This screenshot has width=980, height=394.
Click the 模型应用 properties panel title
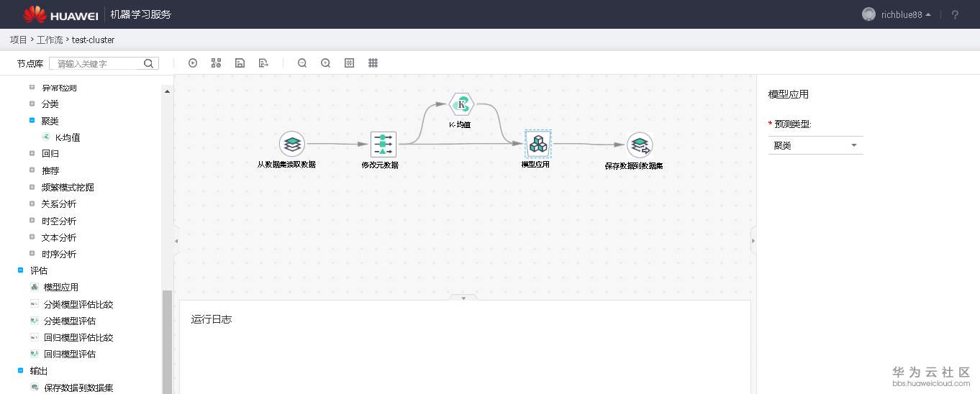tap(789, 94)
